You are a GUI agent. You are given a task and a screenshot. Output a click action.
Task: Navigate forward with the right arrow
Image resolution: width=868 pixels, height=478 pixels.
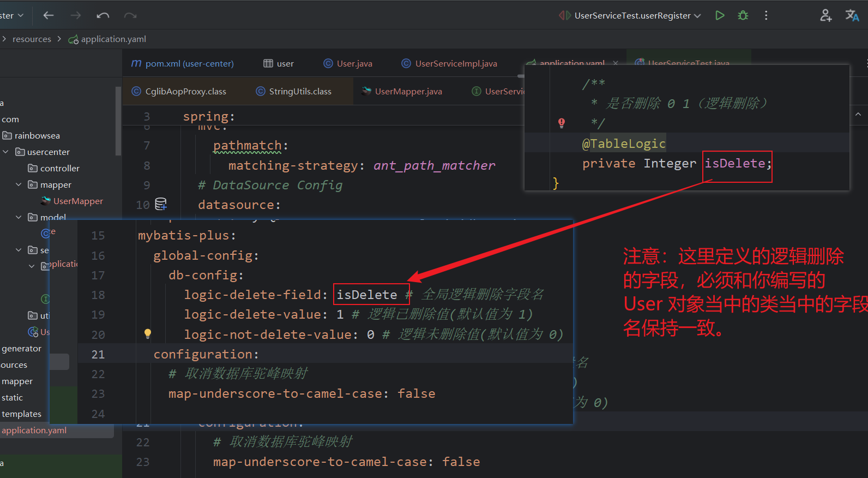[76, 15]
